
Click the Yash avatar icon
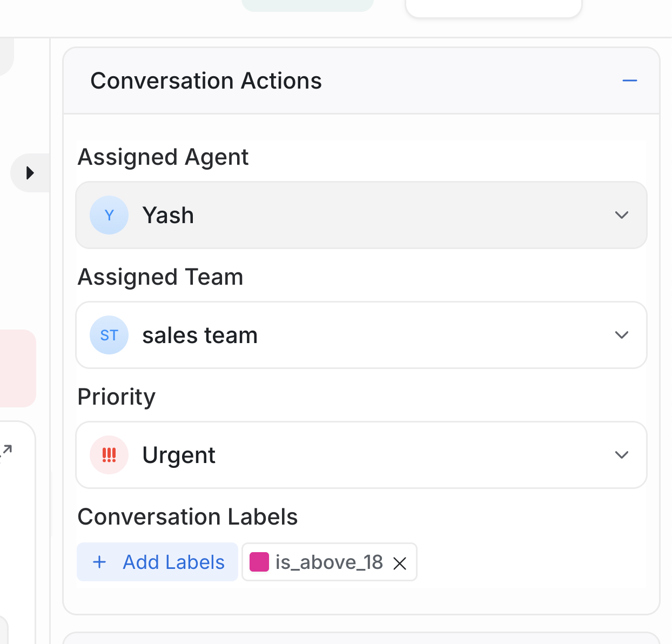coord(109,215)
